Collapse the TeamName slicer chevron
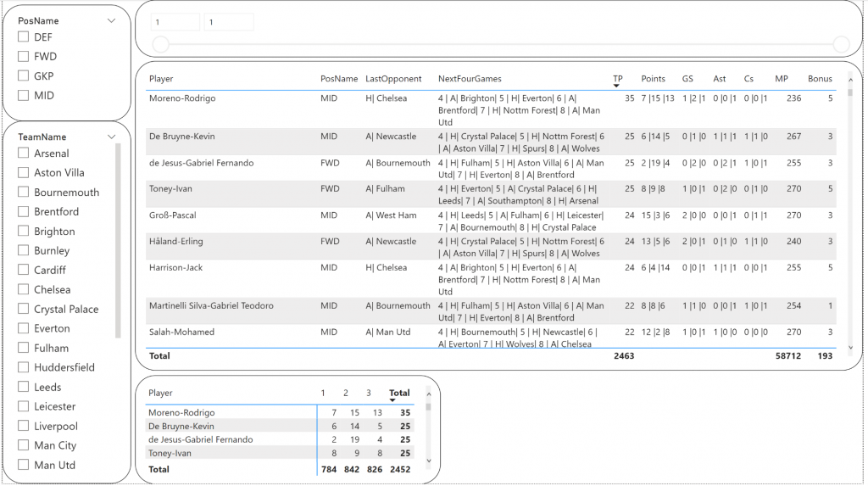The image size is (868, 486). click(x=111, y=137)
